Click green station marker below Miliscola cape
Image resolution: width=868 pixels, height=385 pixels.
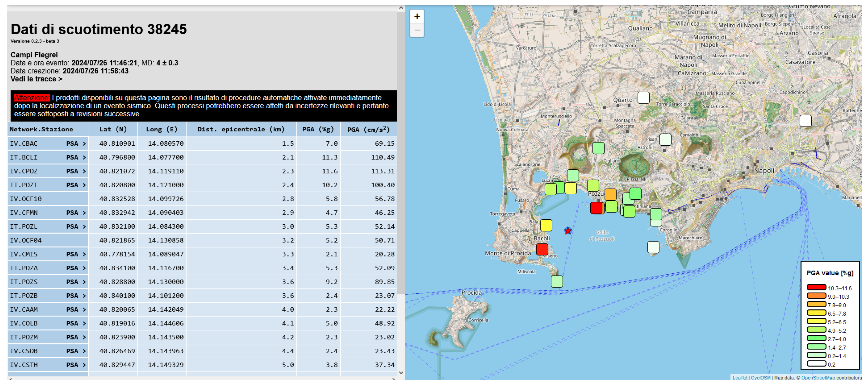pyautogui.click(x=557, y=281)
